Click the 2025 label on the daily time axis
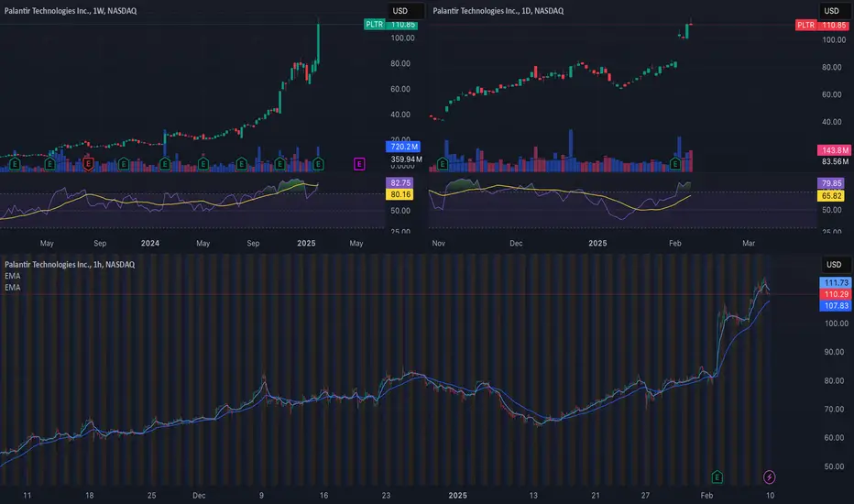 pos(597,243)
